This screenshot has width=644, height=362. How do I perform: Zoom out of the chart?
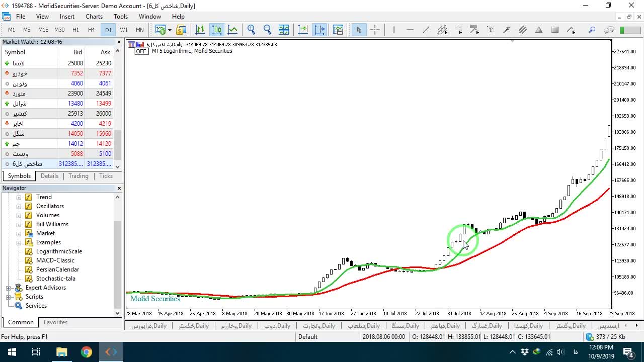point(267,30)
